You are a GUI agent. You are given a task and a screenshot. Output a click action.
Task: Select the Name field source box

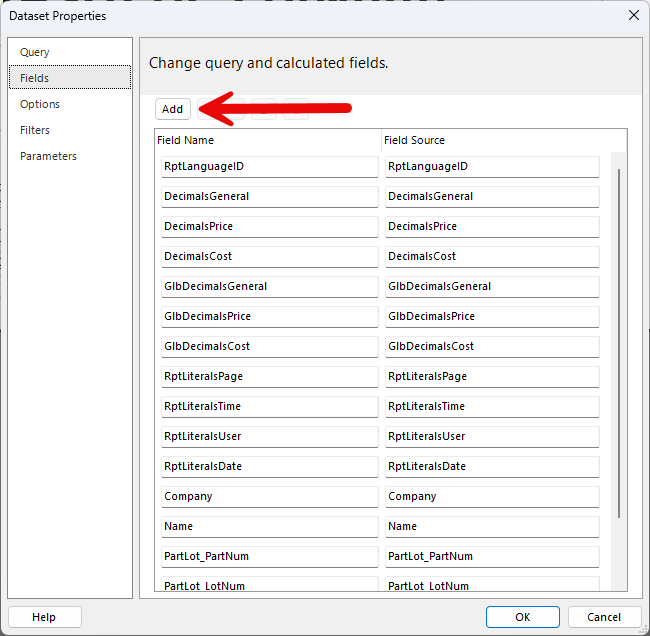point(492,527)
